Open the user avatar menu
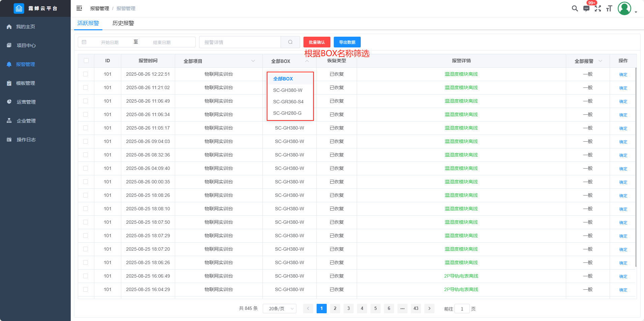 624,8
